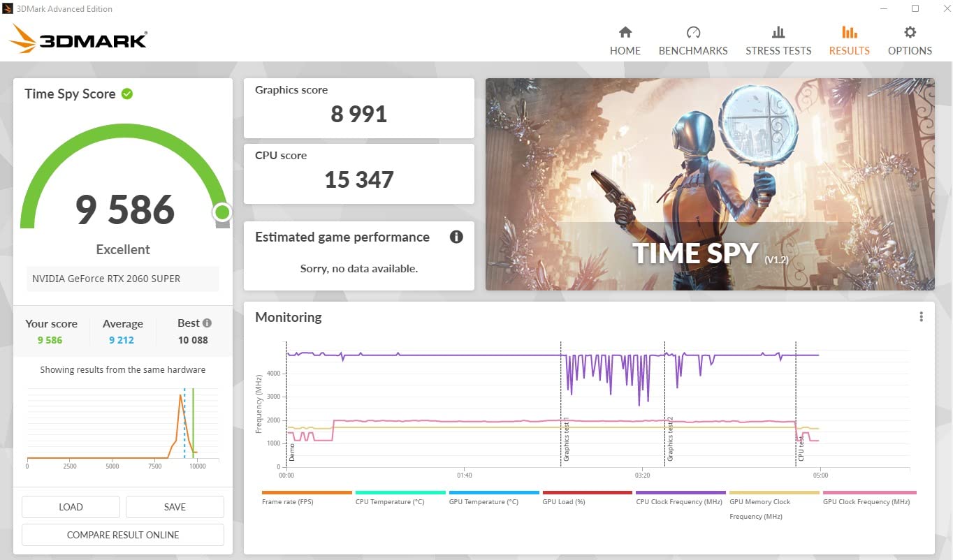Click the Time Spy benchmark image
The image size is (953, 560).
(710, 184)
